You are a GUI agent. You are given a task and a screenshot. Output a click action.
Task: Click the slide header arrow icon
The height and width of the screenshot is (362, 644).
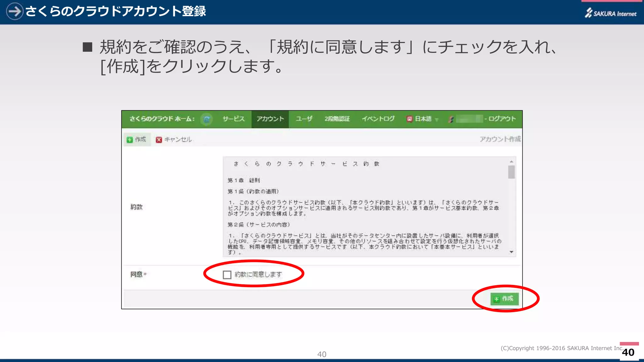(15, 11)
